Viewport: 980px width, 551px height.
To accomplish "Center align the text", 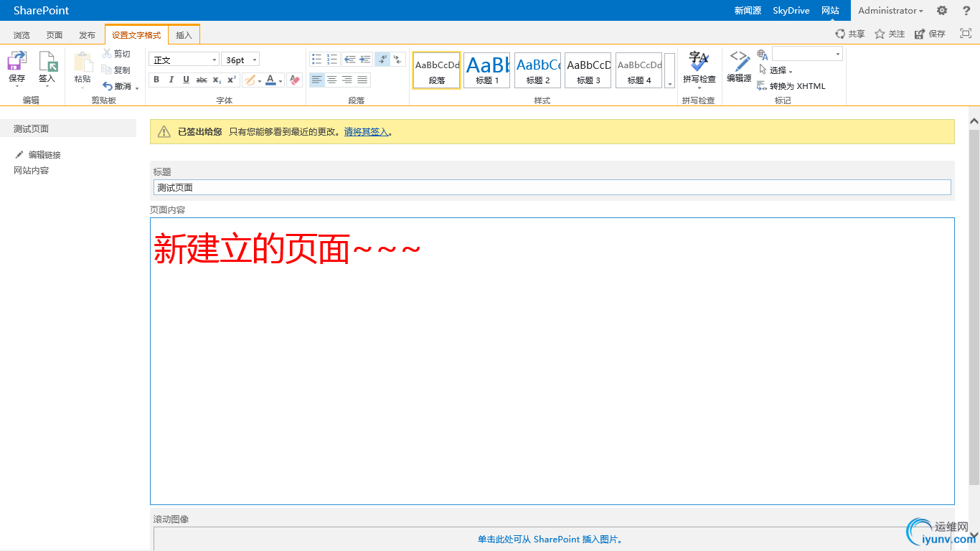I will point(331,80).
